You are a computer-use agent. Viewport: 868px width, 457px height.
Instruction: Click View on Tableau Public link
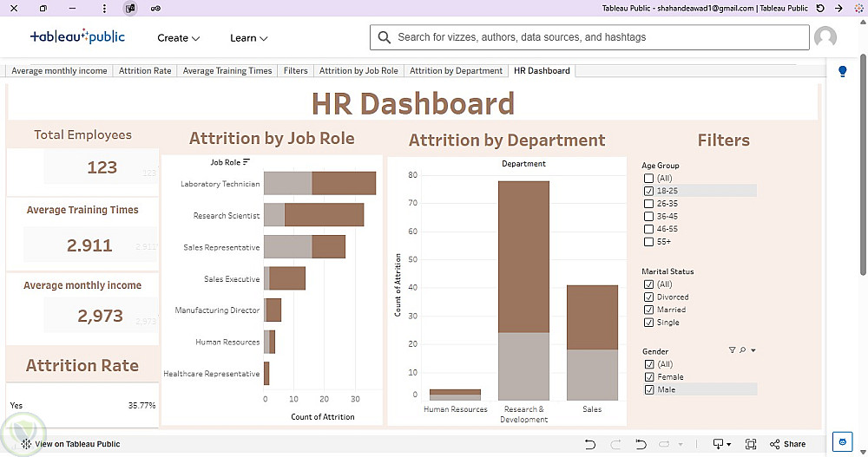(x=70, y=444)
